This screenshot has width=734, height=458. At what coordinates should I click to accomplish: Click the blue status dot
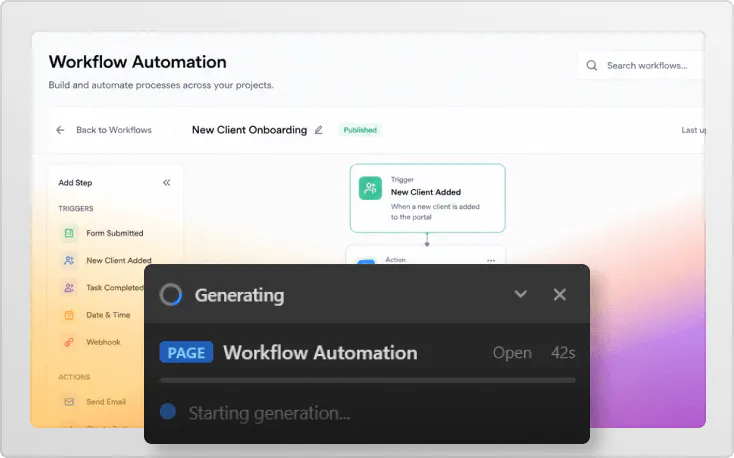[x=168, y=411]
